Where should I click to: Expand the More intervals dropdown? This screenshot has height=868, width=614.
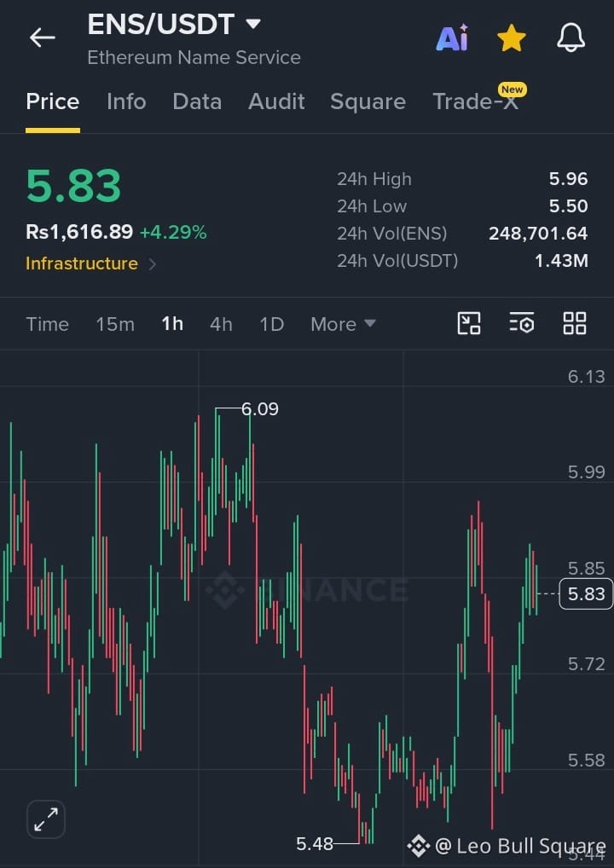click(344, 324)
